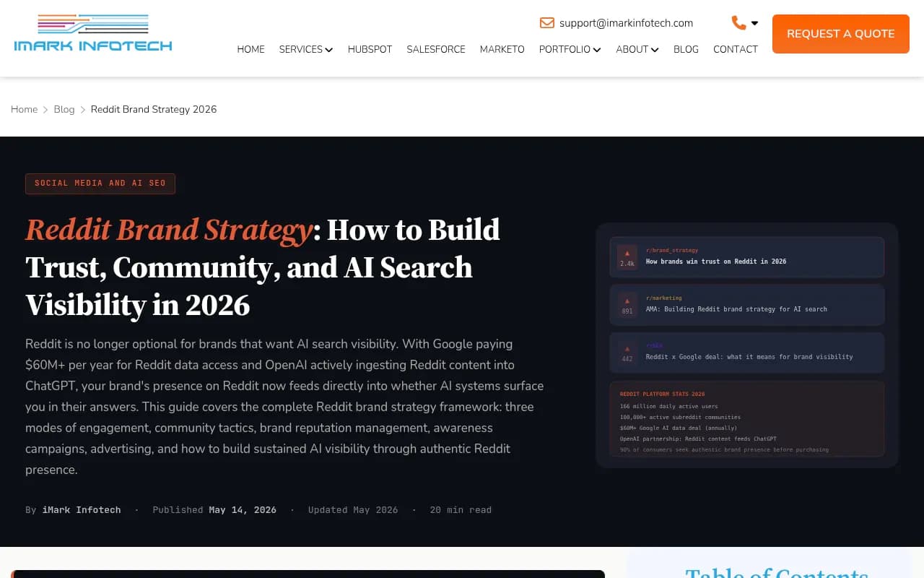
Task: Expand the About menu chevron
Action: click(655, 50)
